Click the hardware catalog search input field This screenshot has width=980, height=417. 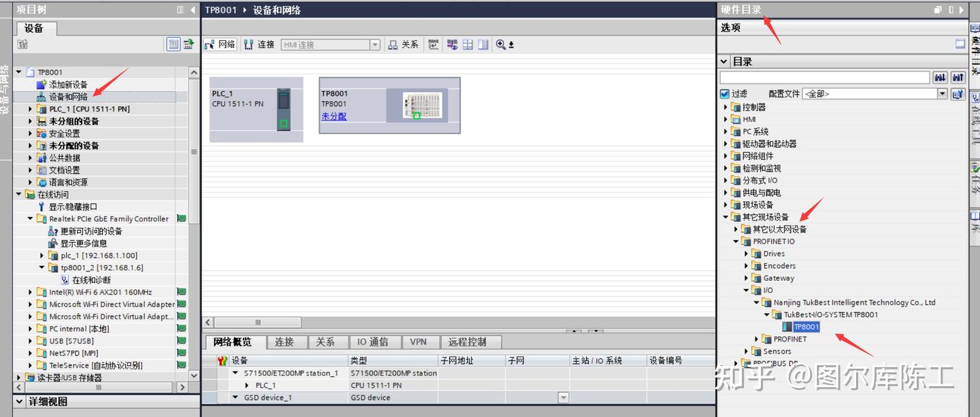(x=824, y=78)
